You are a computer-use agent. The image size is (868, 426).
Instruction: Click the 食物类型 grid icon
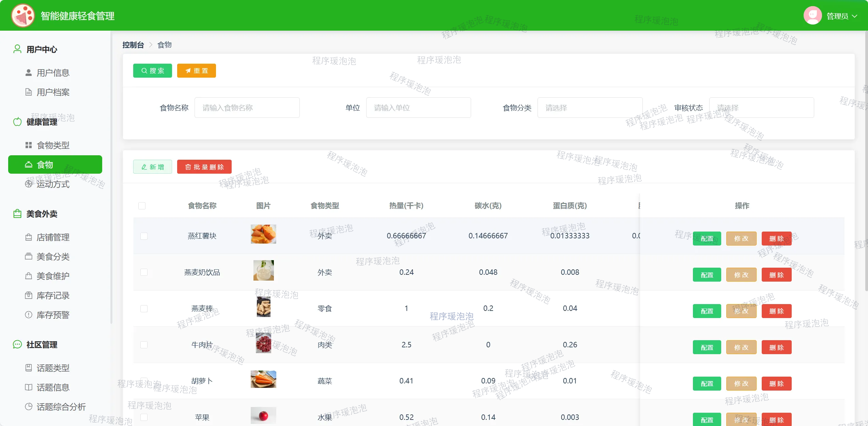[x=29, y=145]
